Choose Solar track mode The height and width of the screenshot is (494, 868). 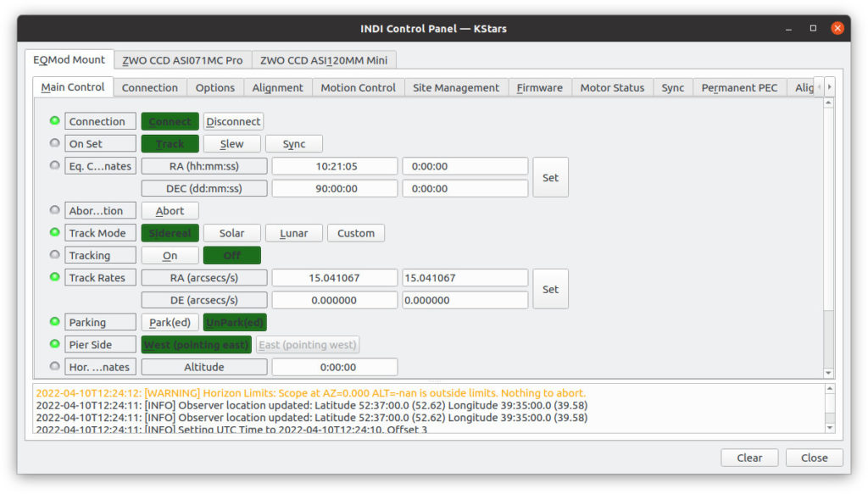point(232,233)
